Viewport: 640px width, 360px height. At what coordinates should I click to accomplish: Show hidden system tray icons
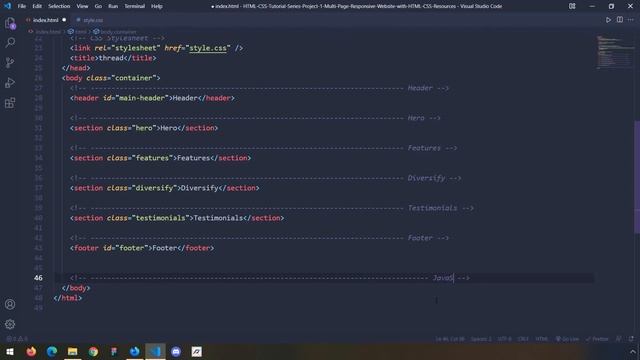633,351
